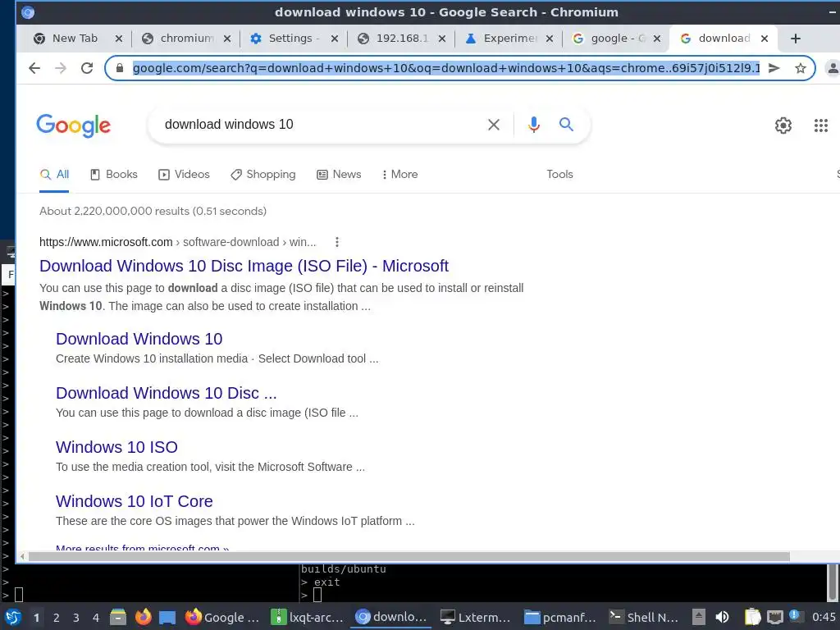
Task: Filter results by Shopping
Action: click(x=263, y=175)
